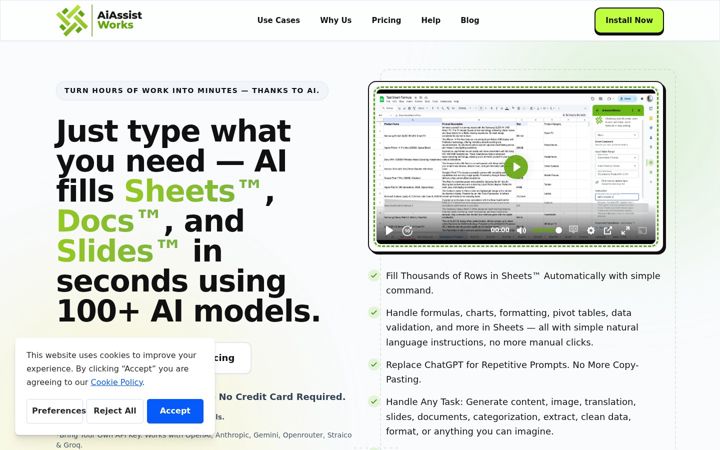Click the green check beside Handle formulas, charts
The image size is (720, 450).
[x=374, y=312]
